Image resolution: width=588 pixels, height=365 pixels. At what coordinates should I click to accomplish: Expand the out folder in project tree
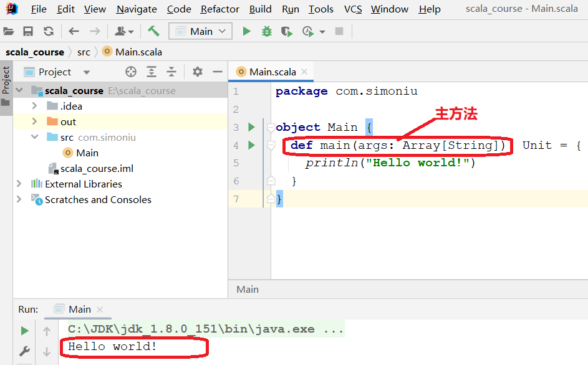35,121
